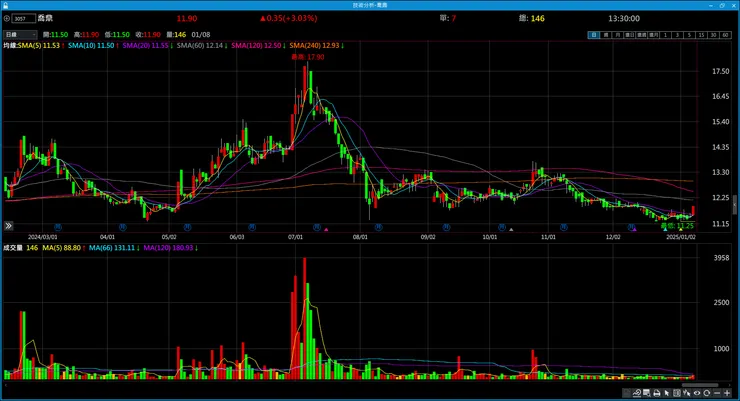Click the circular refresh icon in bottom toolbar
The image size is (740, 401).
707,393
